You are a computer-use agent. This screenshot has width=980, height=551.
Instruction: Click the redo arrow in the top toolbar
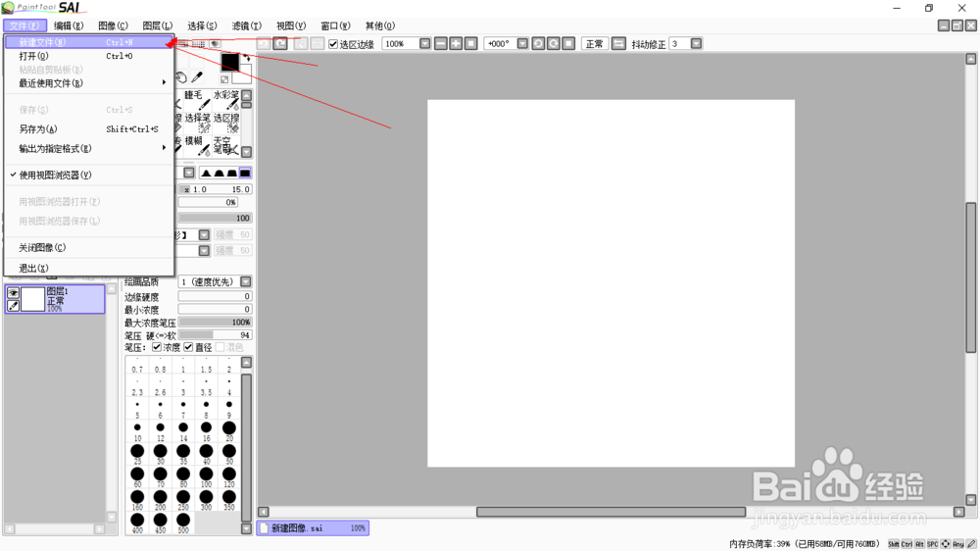pyautogui.click(x=280, y=43)
